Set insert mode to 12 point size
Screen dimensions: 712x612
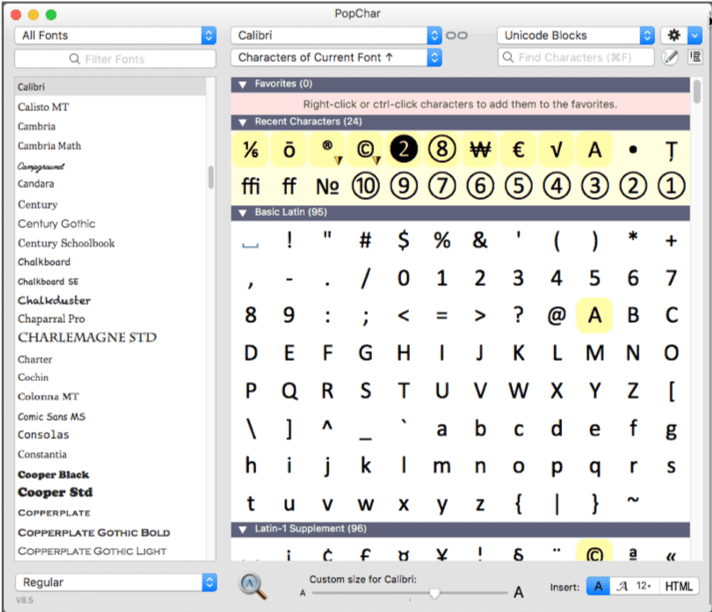tap(644, 586)
